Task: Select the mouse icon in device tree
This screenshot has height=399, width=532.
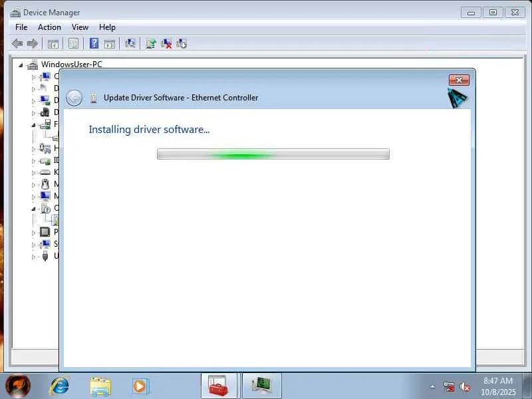Action: click(x=45, y=184)
